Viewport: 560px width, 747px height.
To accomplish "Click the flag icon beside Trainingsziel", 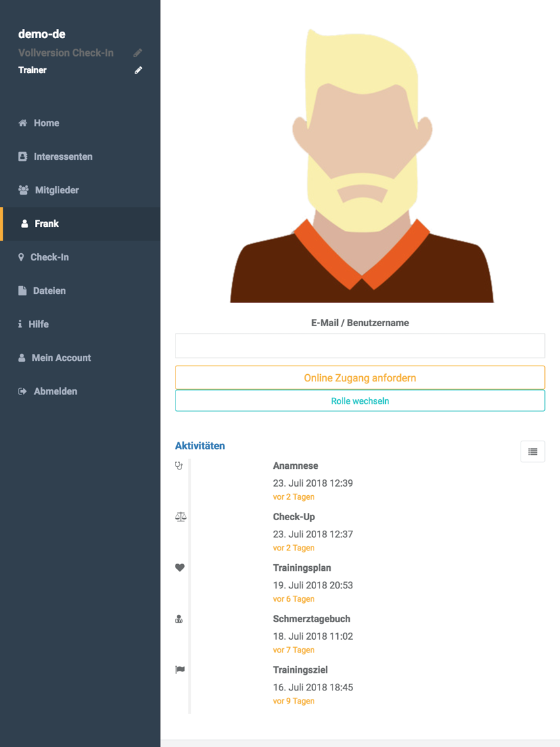I will [179, 670].
